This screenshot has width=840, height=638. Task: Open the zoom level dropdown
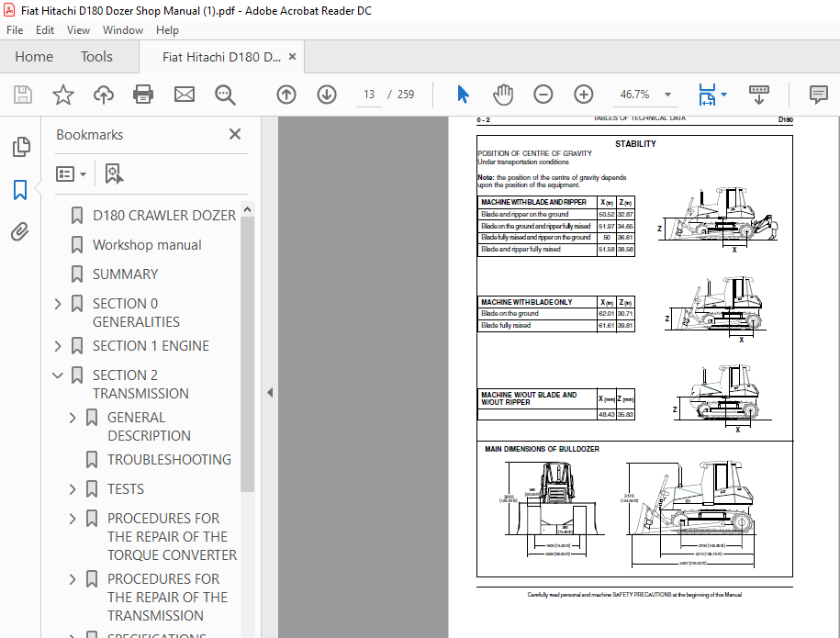[667, 95]
